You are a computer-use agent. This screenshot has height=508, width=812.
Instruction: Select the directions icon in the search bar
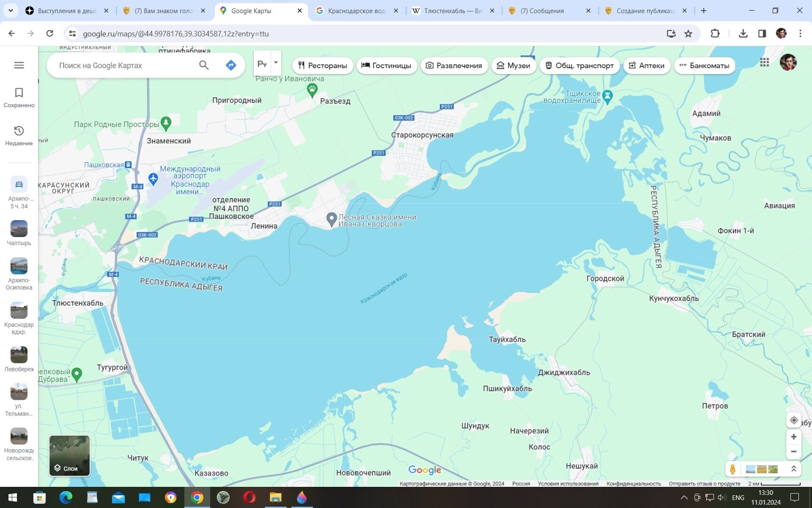pos(231,65)
